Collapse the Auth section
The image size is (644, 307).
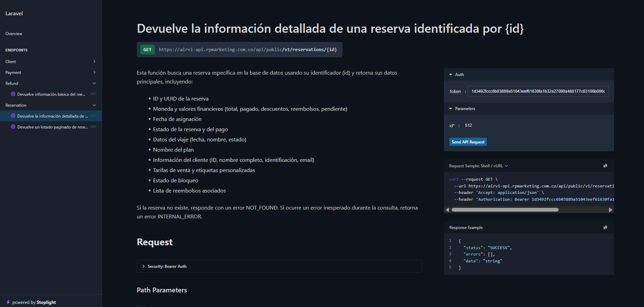[x=451, y=75]
